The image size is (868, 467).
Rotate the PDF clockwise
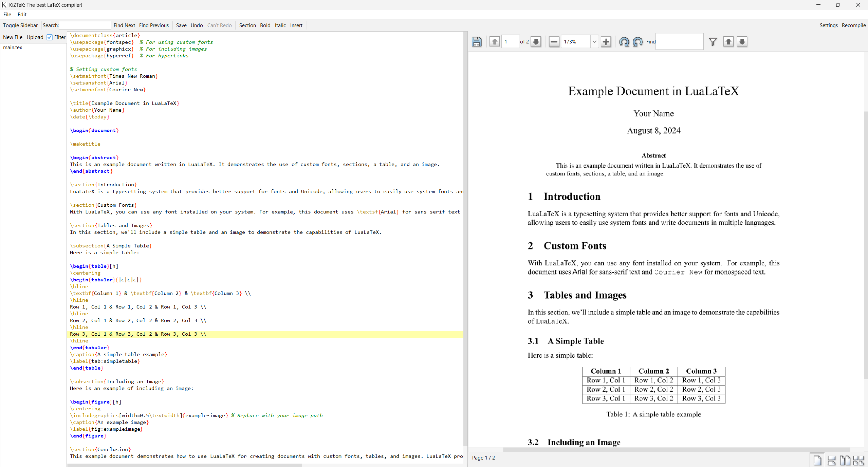pos(624,42)
